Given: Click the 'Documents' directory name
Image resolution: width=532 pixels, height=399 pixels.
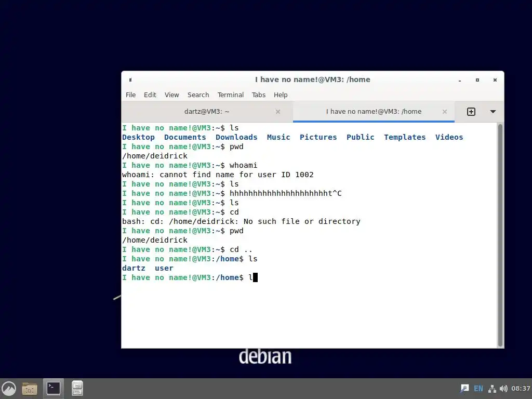Looking at the screenshot, I should 185,137.
